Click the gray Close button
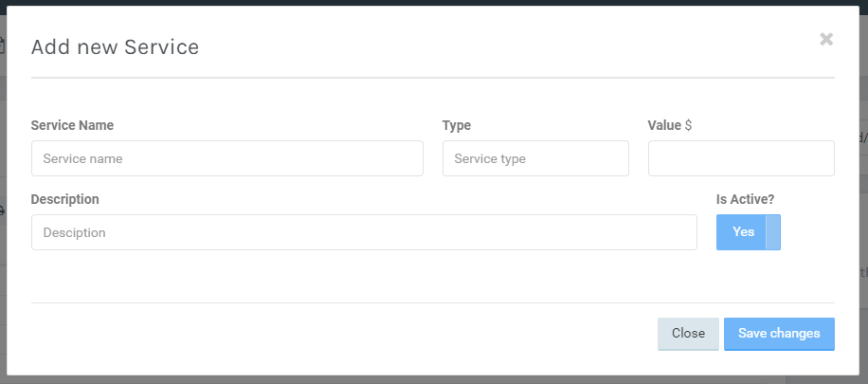This screenshot has height=384, width=868. (688, 334)
